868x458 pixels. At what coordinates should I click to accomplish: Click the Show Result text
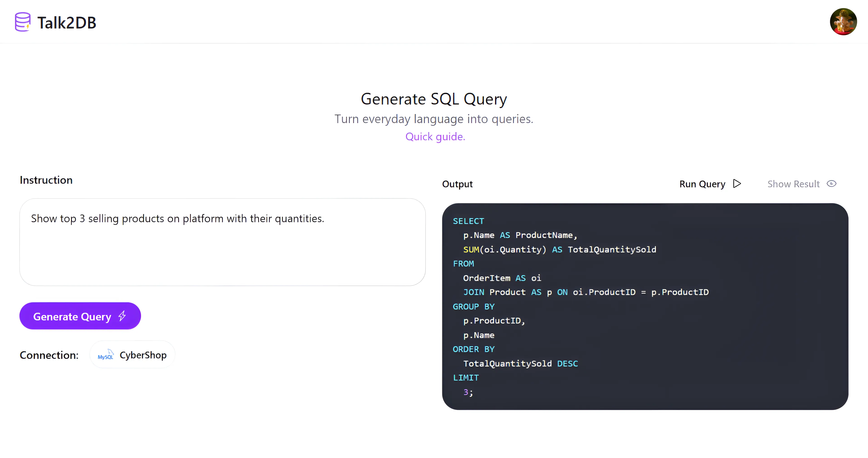coord(793,184)
